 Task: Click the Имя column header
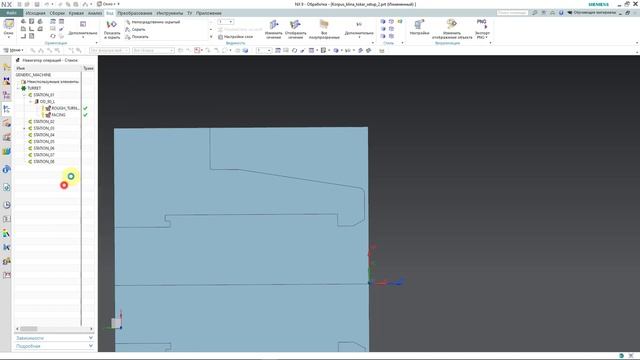(x=48, y=68)
